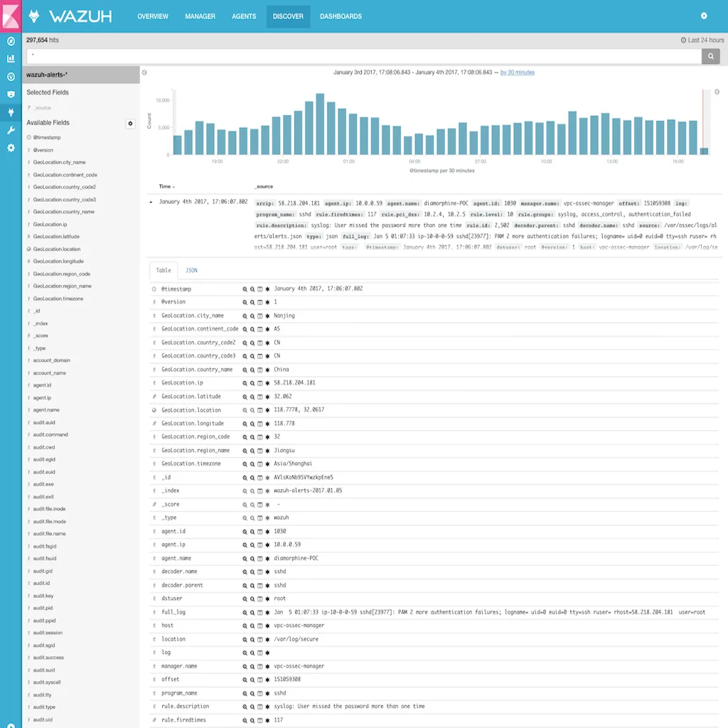This screenshot has width=728, height=728.
Task: Toggle column for GeoLocation.timezone row
Action: (x=260, y=464)
